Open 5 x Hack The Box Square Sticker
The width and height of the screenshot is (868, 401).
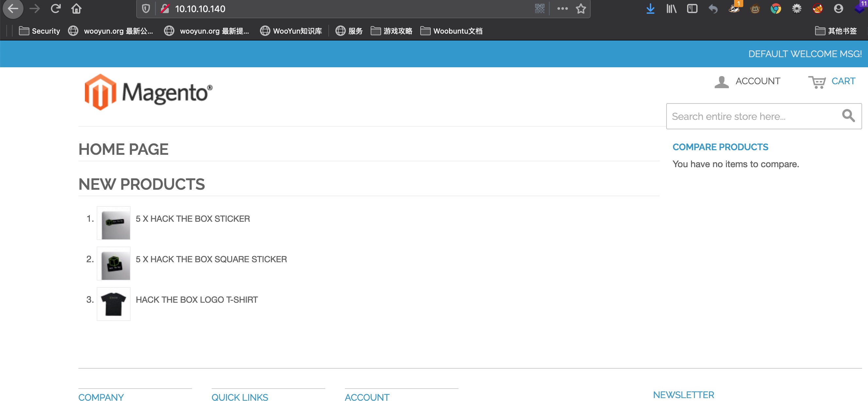click(211, 259)
